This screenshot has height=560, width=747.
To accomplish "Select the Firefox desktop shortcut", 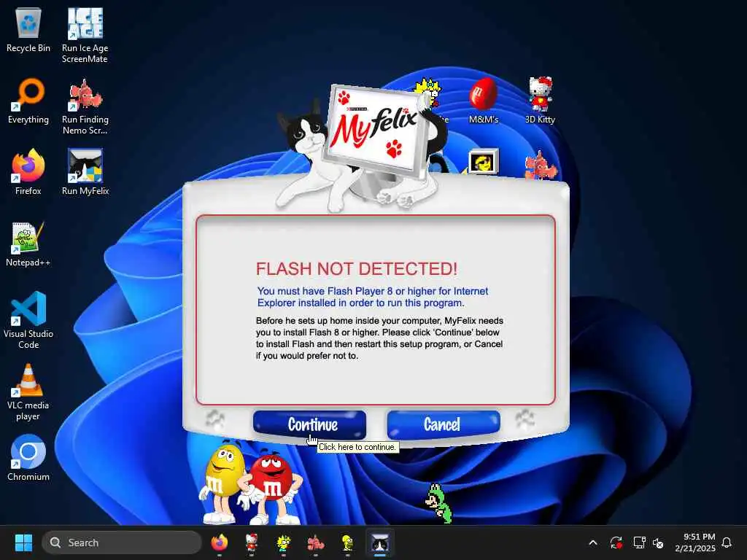I will click(28, 172).
